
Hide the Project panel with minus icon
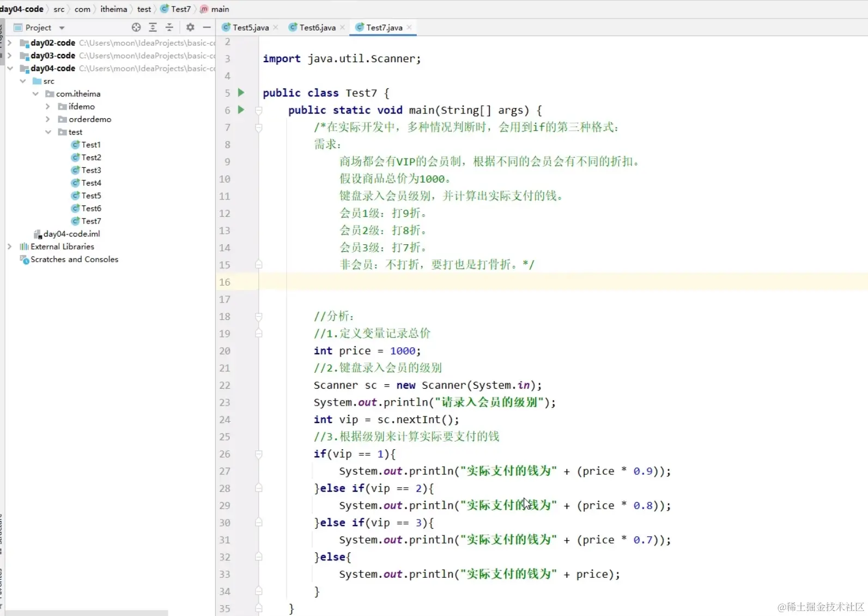tap(207, 27)
